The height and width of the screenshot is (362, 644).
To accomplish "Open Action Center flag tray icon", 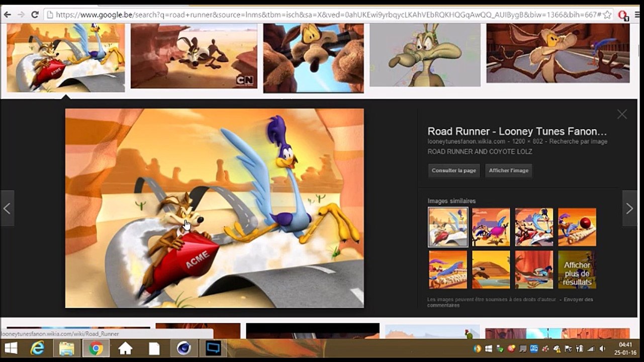I will coord(569,348).
